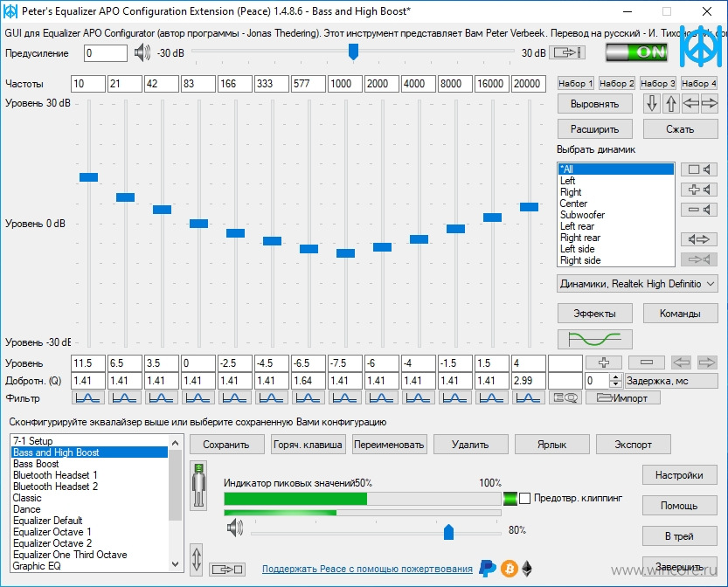
Task: Click the 2.99 Q value field
Action: (529, 381)
